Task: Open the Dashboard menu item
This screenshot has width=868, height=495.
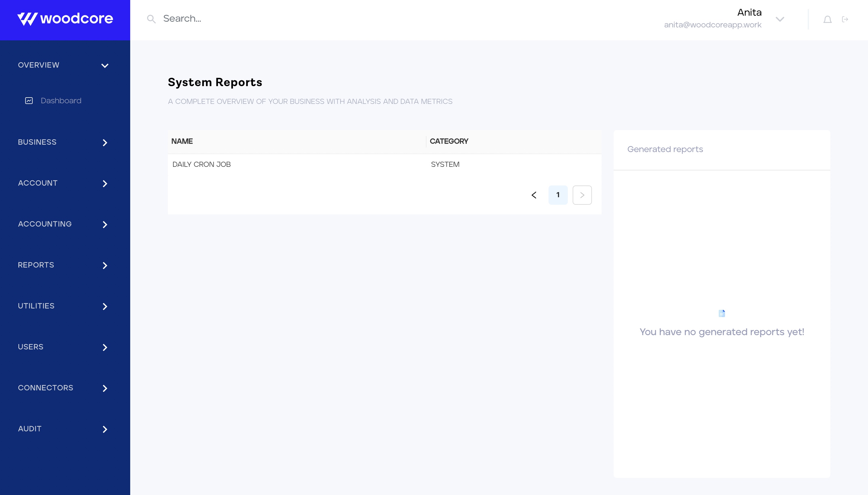Action: pos(61,101)
